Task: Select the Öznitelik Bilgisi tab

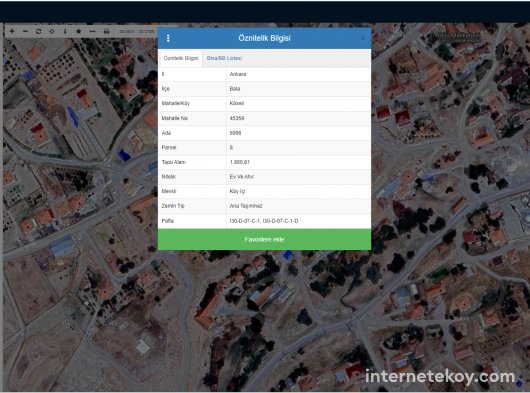Action: pos(180,58)
